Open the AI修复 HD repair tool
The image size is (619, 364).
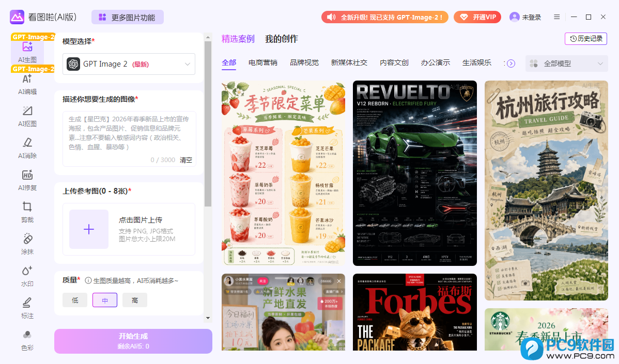click(x=27, y=180)
